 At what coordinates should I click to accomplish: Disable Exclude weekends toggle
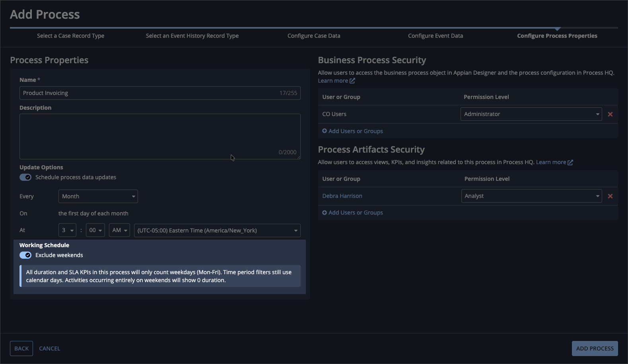pyautogui.click(x=25, y=255)
